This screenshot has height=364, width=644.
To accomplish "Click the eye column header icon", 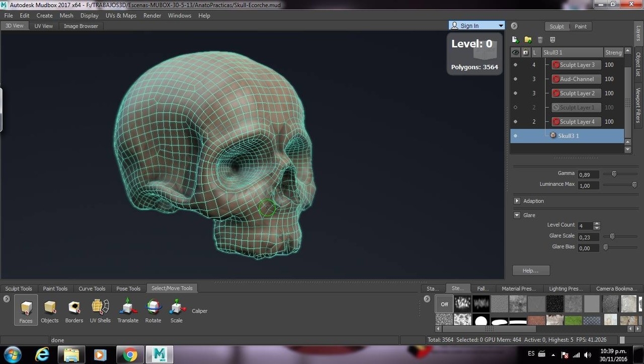I will tap(515, 52).
